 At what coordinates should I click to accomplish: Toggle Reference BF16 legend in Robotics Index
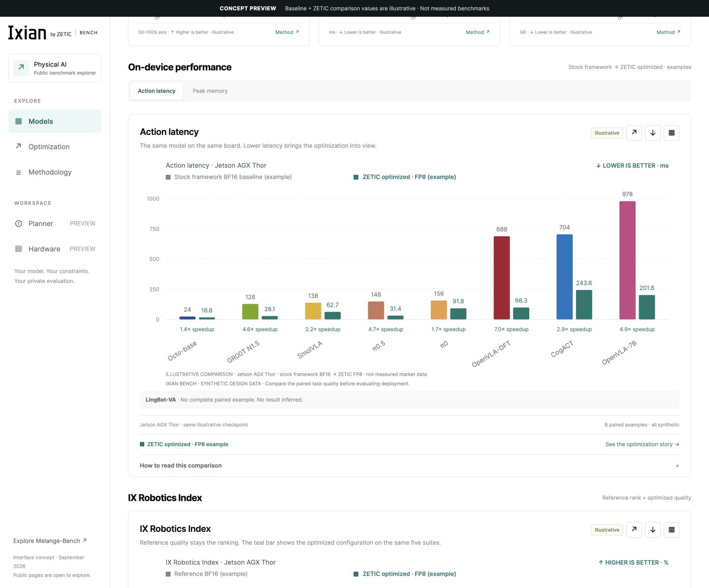point(207,574)
